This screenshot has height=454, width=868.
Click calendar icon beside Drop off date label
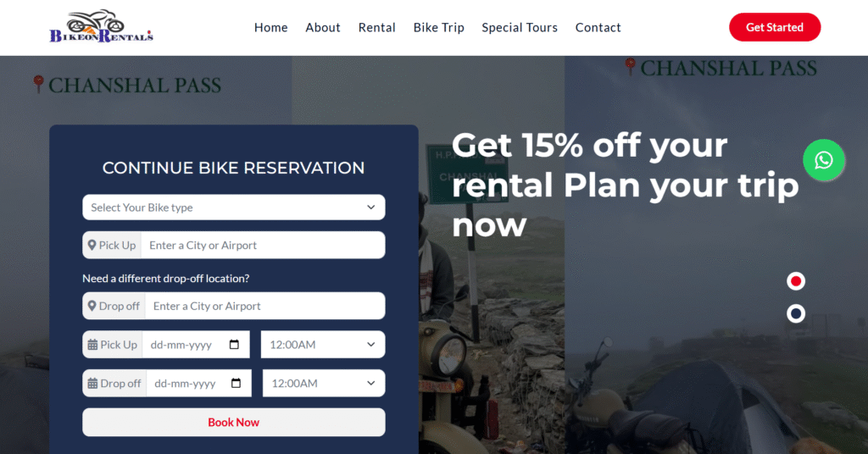pos(92,383)
